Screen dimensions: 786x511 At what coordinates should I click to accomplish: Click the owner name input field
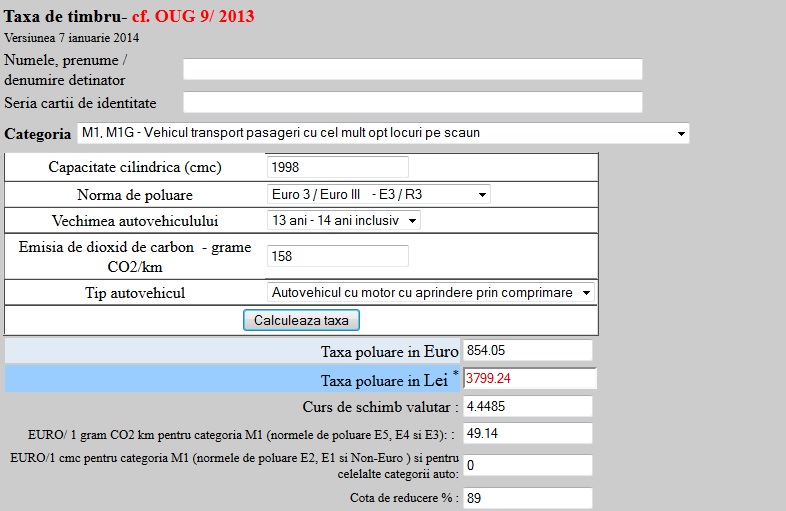point(412,69)
